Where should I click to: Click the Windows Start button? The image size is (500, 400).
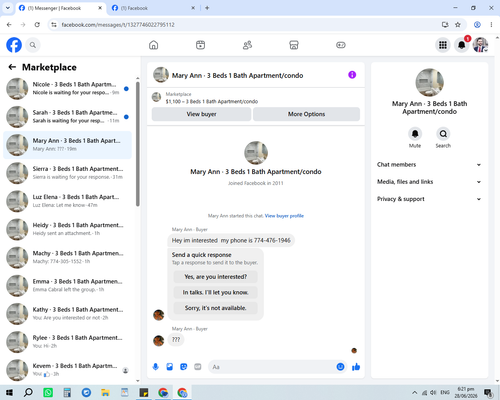pos(9,392)
